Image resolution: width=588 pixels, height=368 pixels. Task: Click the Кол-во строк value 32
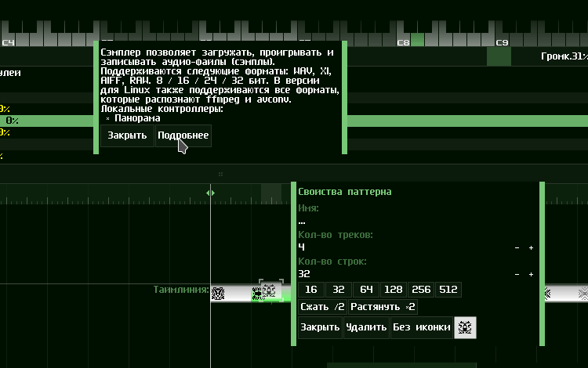pos(304,274)
